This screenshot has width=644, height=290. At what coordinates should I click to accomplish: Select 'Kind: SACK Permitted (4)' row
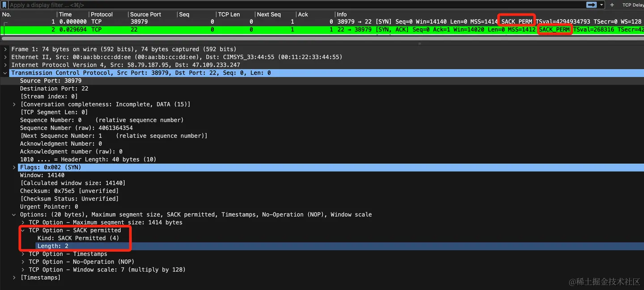(322, 239)
